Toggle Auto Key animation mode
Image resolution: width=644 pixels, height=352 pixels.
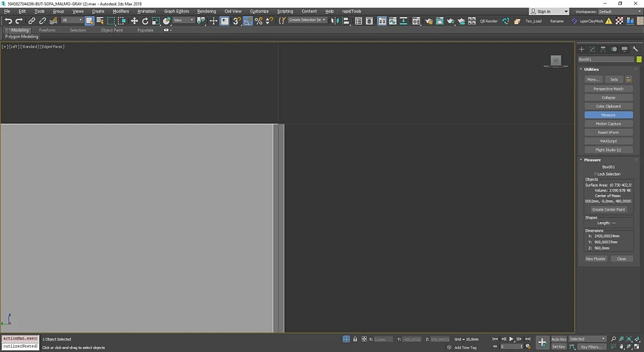click(x=558, y=339)
